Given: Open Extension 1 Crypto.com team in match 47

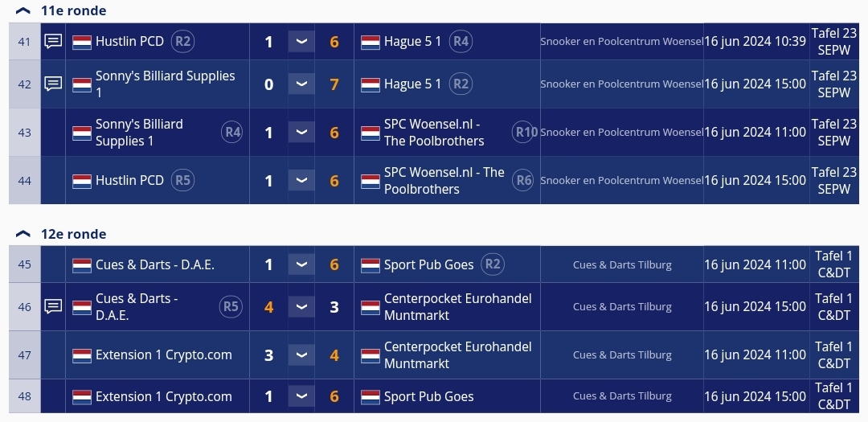Looking at the screenshot, I should [164, 355].
